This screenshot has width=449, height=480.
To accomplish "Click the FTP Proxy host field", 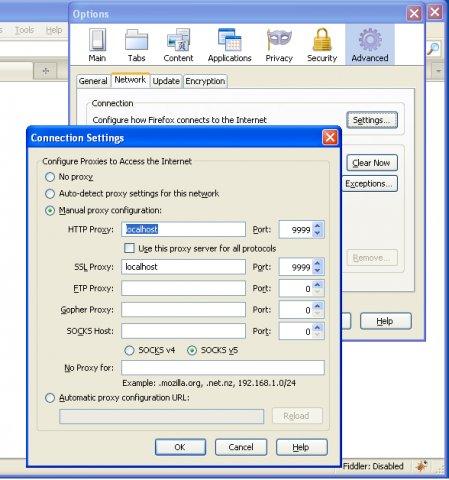I will (x=183, y=288).
